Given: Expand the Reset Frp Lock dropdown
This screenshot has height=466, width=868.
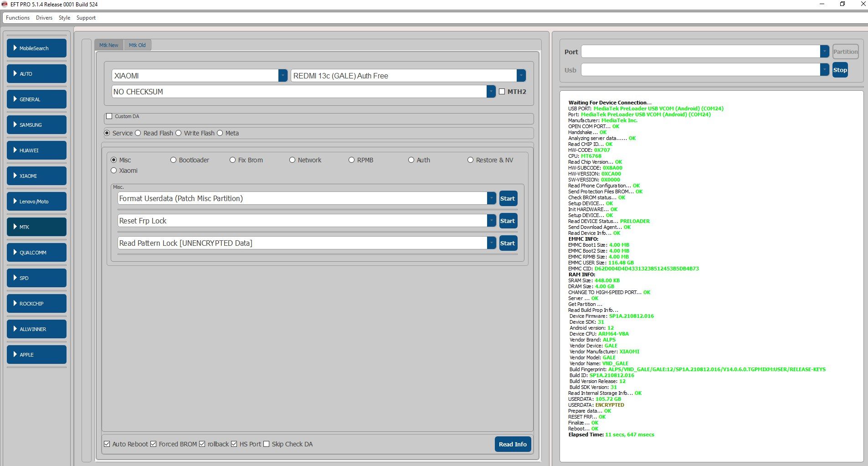Looking at the screenshot, I should tap(491, 221).
